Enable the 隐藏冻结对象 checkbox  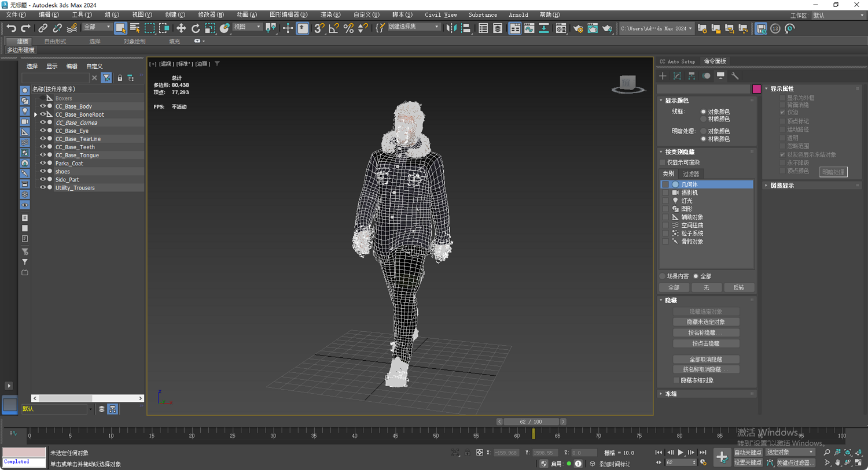pos(676,380)
